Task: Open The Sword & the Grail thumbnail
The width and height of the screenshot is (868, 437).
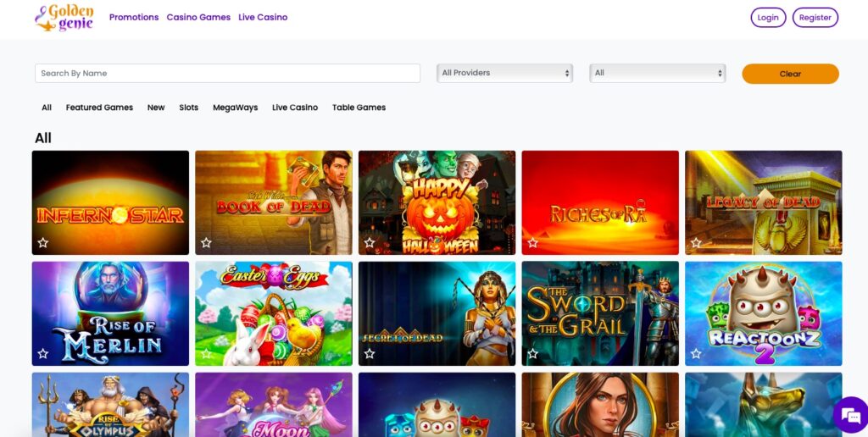Action: click(600, 313)
